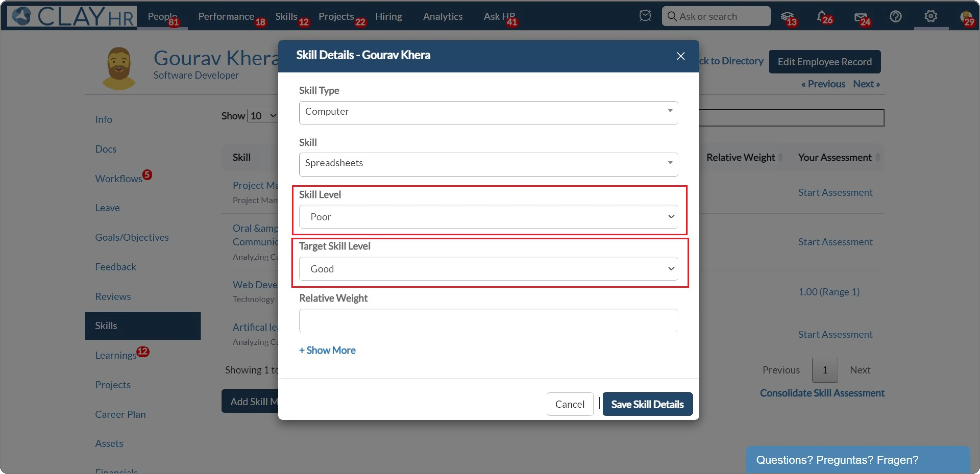Close the Skill Details dialog
The image size is (980, 474).
[681, 56]
